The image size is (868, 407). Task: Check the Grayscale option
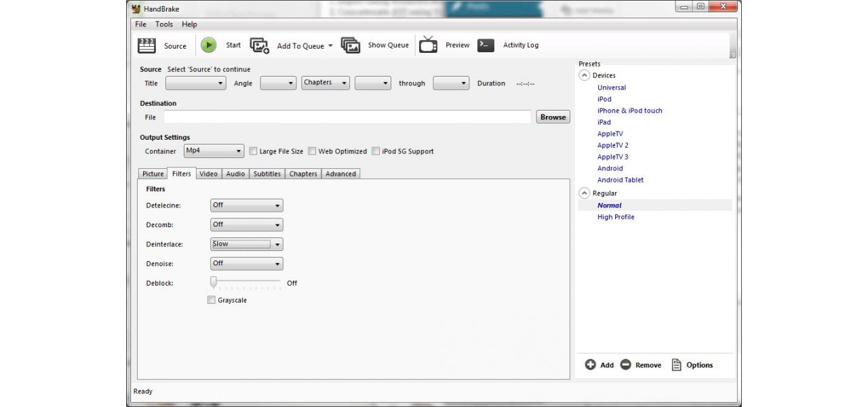(x=212, y=300)
